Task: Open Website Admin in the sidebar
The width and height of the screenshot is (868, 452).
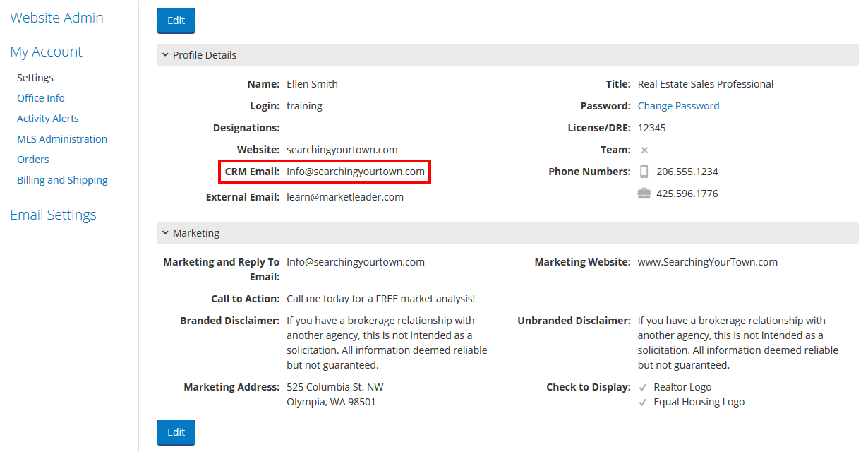Action: (x=56, y=18)
